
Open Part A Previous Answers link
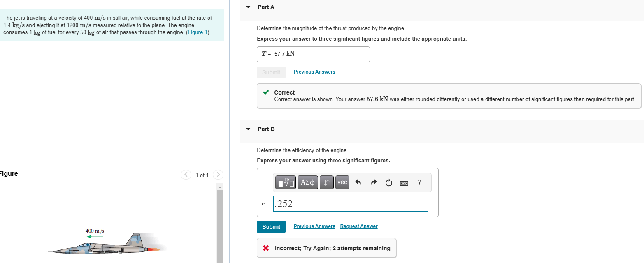point(314,72)
